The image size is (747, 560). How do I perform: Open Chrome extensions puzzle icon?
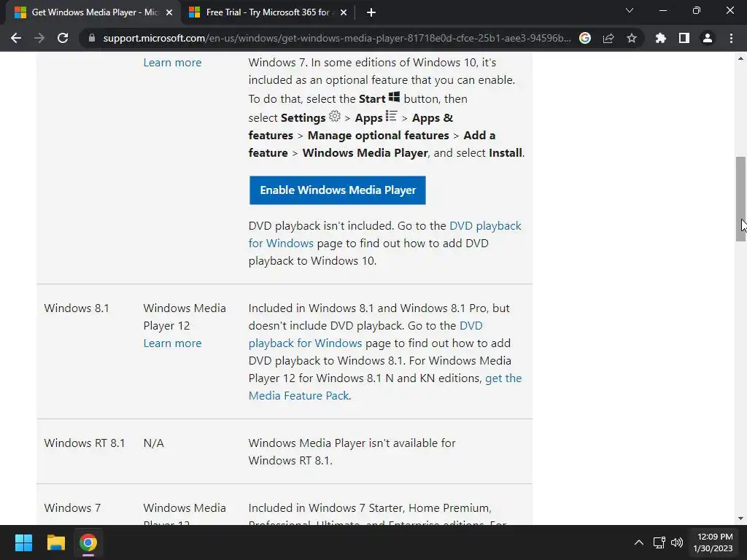pyautogui.click(x=660, y=38)
